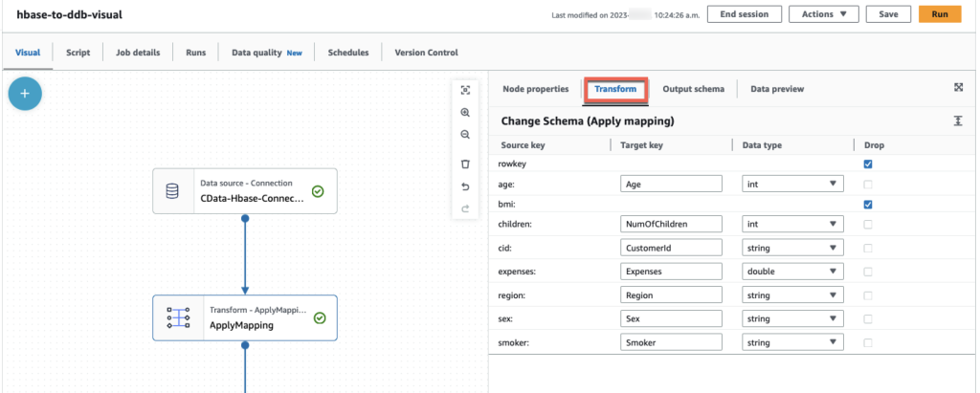
Task: Uncheck the Drop box for rowkey
Action: (867, 164)
